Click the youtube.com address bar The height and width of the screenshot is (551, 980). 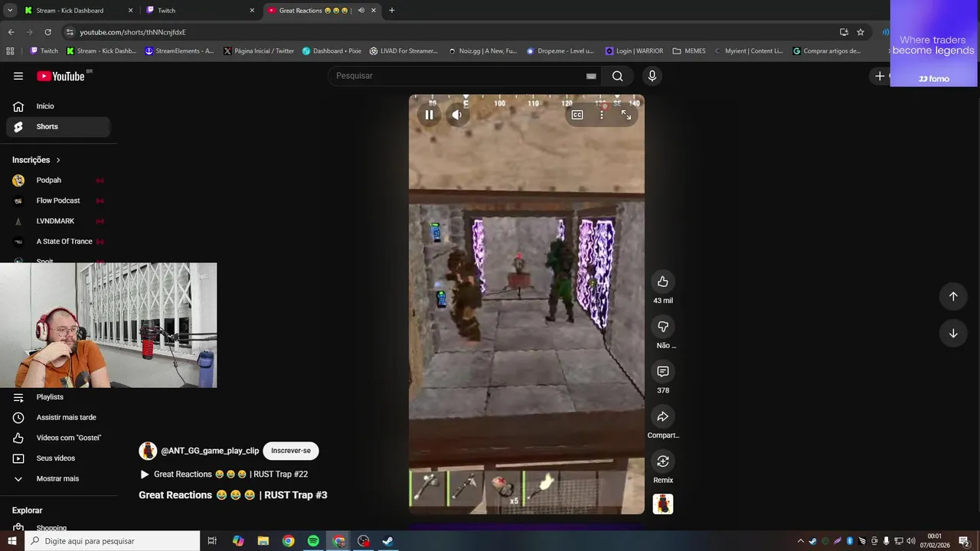click(x=452, y=32)
